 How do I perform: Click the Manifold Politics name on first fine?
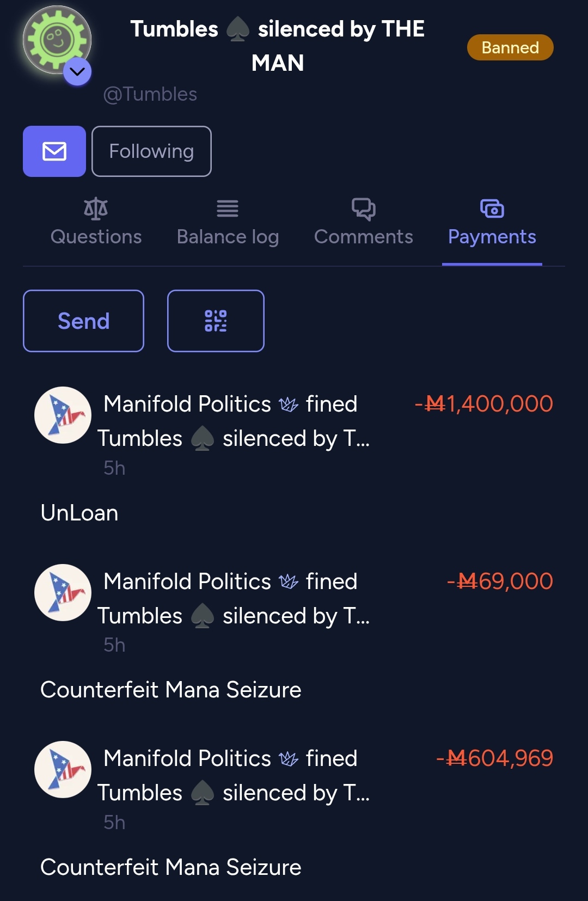187,404
